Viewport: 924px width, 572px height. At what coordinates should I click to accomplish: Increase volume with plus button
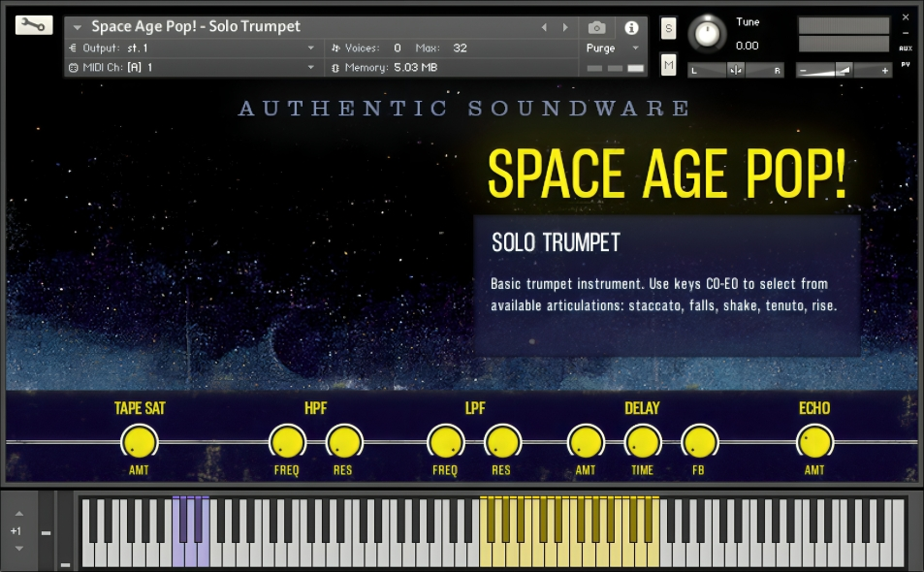(884, 71)
